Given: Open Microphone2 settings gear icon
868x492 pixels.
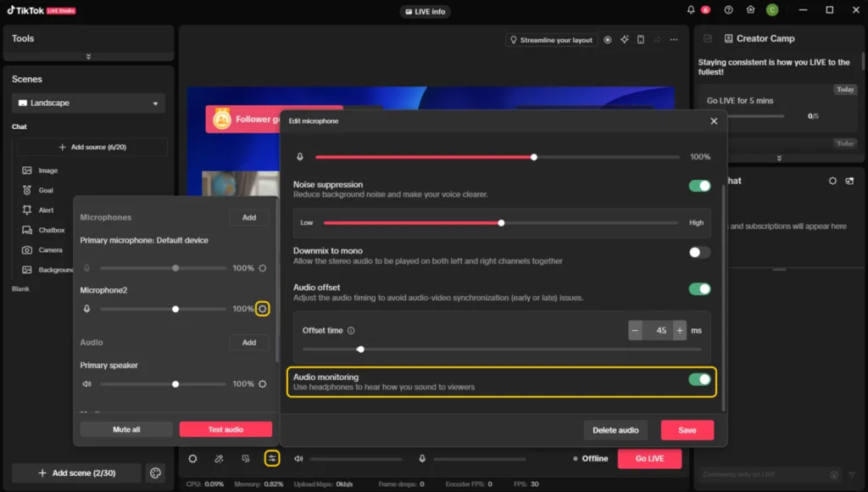Looking at the screenshot, I should 263,309.
